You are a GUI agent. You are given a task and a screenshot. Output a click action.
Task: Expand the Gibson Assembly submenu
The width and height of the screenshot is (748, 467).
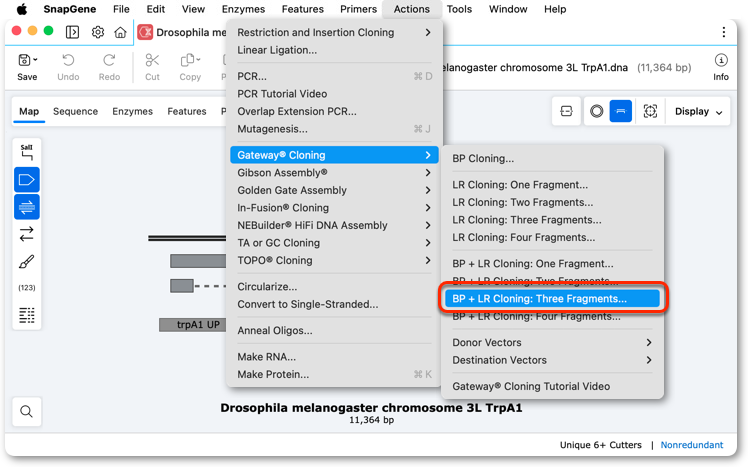coord(334,173)
